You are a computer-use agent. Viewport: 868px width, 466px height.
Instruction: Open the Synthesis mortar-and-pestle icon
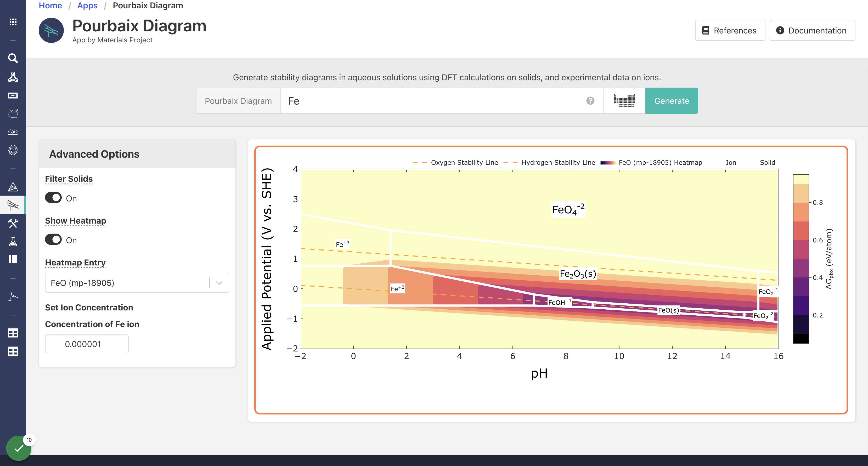coord(13,113)
